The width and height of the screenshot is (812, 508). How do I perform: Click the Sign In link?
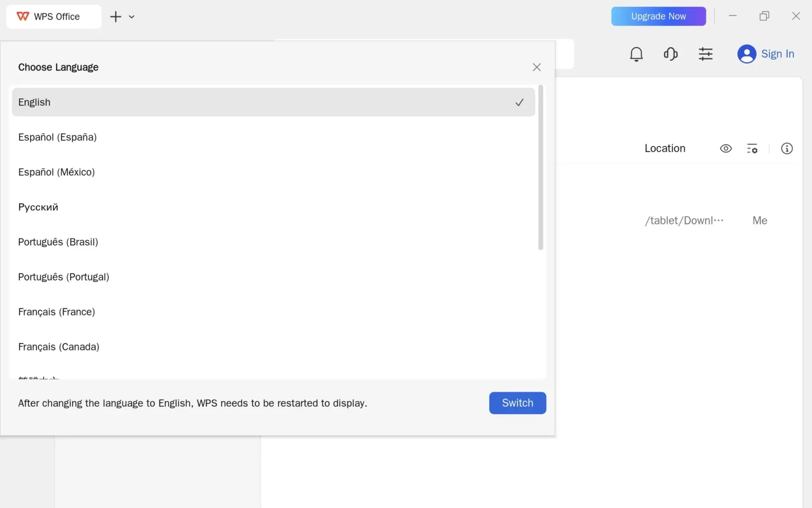777,54
